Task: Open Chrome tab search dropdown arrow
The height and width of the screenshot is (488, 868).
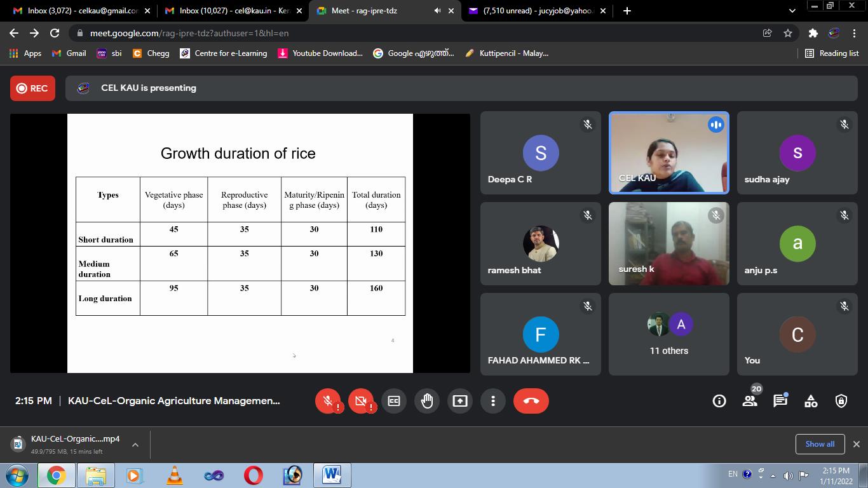Action: [x=792, y=11]
